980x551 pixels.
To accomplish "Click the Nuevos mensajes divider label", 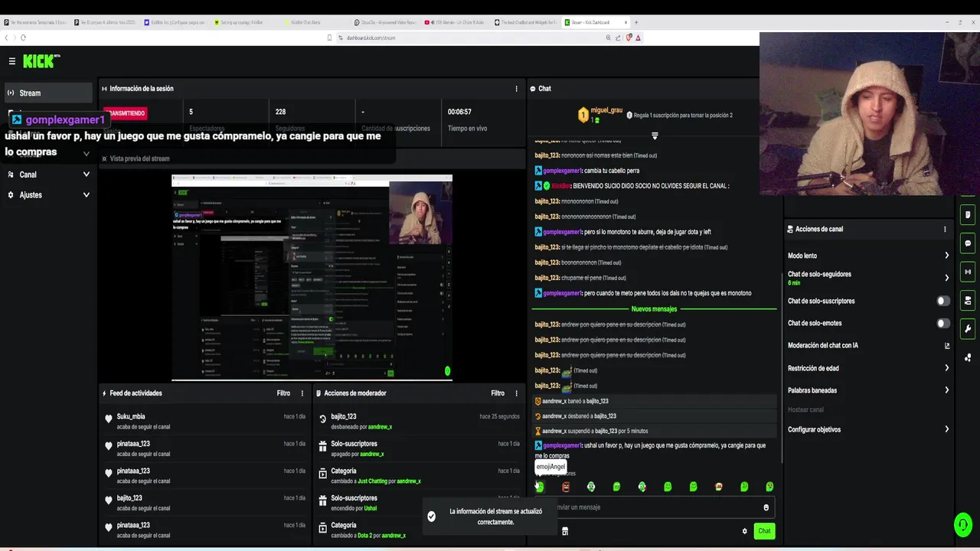I will [x=654, y=309].
